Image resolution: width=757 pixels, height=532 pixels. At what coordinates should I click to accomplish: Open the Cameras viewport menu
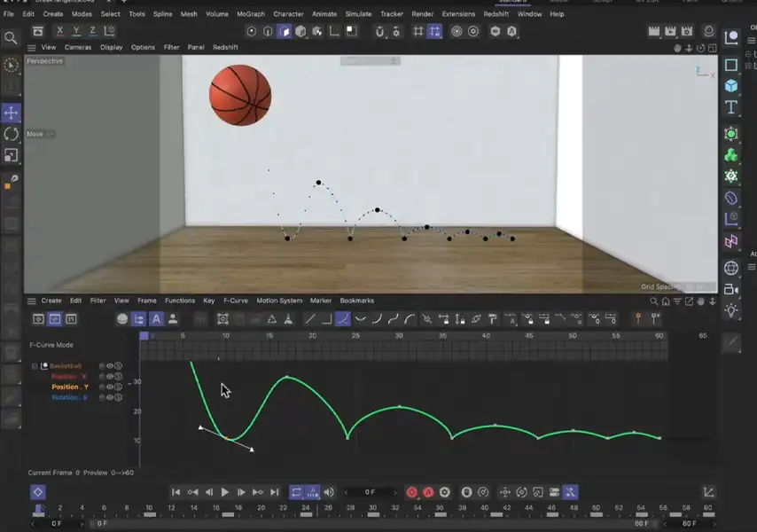click(x=77, y=47)
